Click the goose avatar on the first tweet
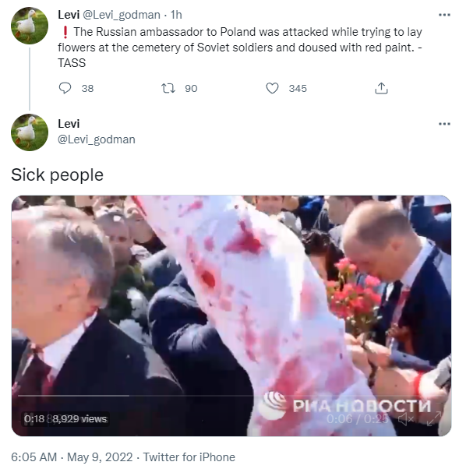This screenshot has width=459, height=476. (30, 26)
